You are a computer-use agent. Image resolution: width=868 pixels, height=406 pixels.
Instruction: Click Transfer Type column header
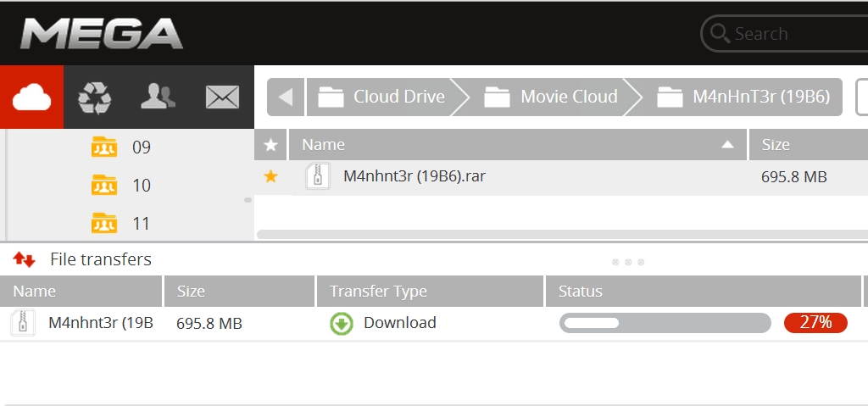[430, 292]
